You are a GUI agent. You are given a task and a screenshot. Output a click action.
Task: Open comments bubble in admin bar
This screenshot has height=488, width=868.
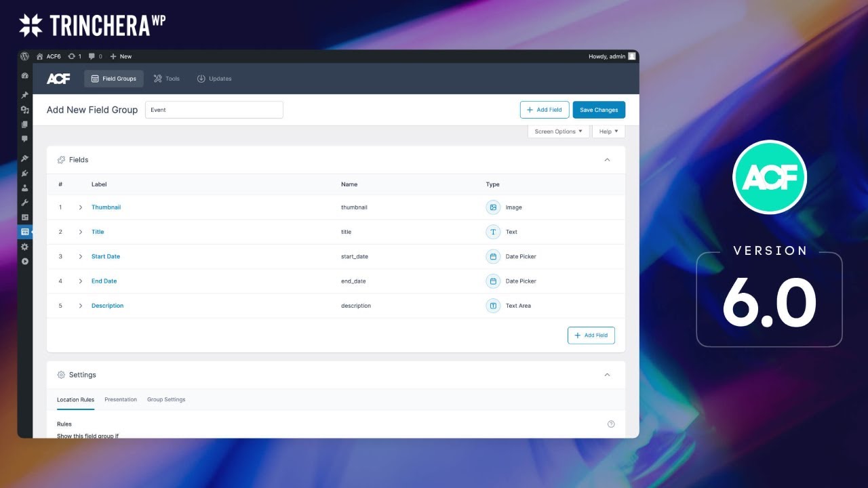pos(95,56)
